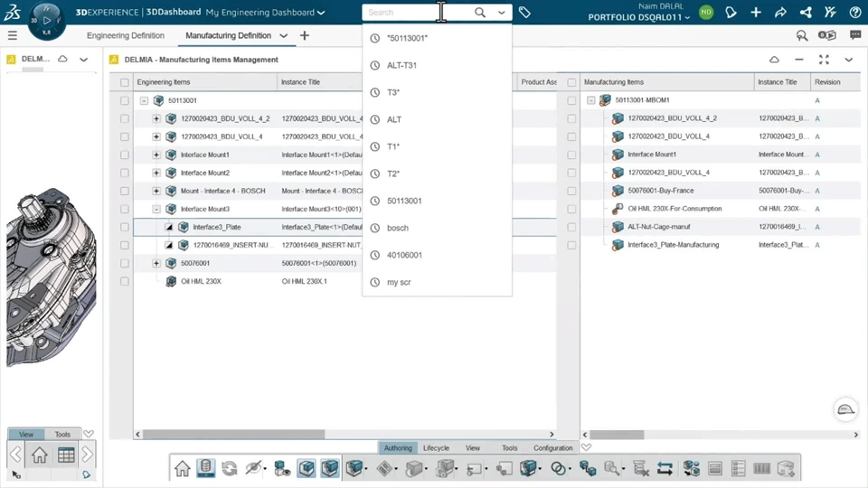Click the engineering items horizontal scrollbar
The height and width of the screenshot is (488, 868).
[234, 435]
